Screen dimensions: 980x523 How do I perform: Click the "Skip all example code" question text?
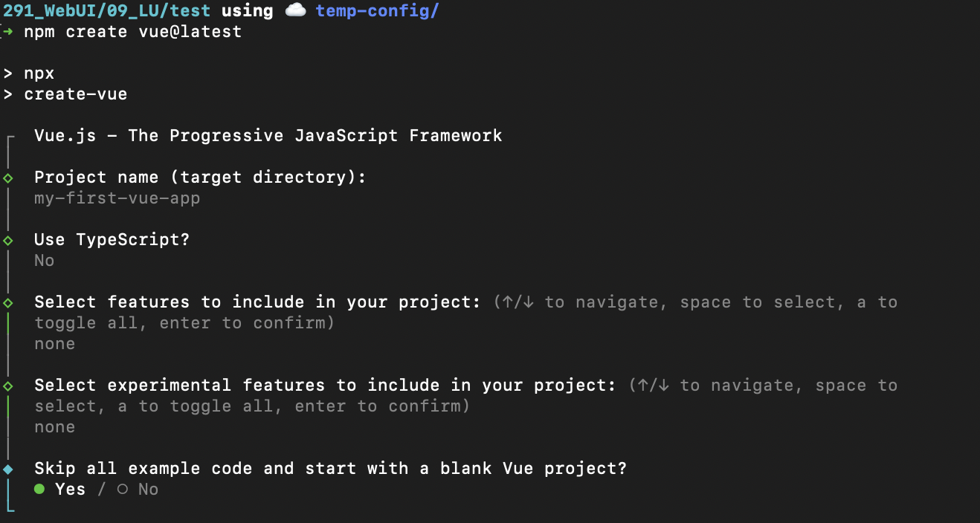pos(330,469)
